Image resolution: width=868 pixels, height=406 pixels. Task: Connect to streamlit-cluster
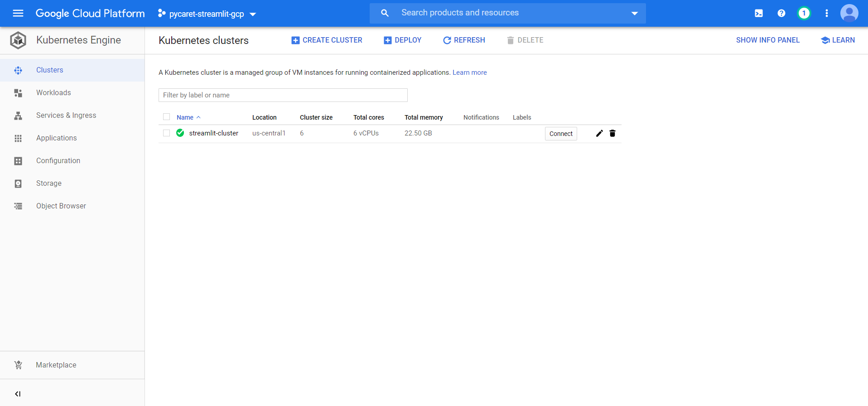561,134
